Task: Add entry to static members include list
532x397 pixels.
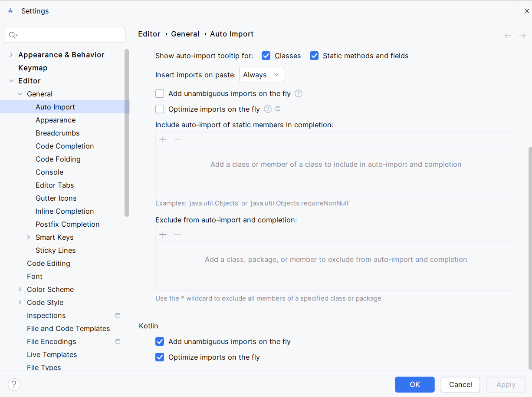Action: pyautogui.click(x=163, y=139)
